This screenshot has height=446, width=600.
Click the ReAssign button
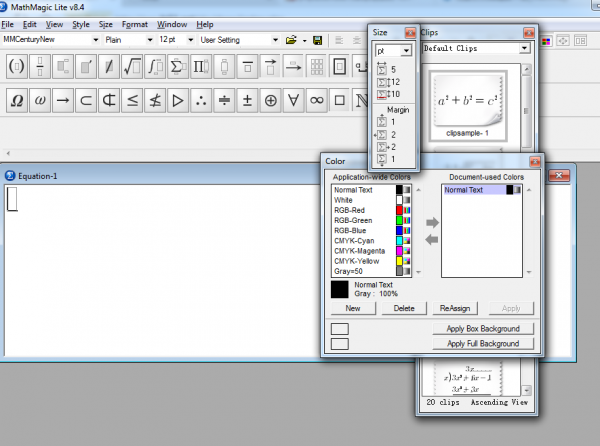pos(455,308)
